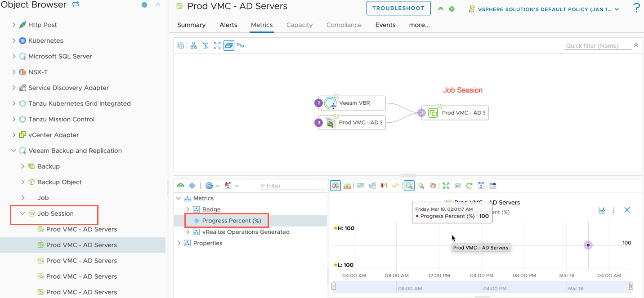Open the Capacity tab
The image size is (644, 298).
(x=300, y=25)
